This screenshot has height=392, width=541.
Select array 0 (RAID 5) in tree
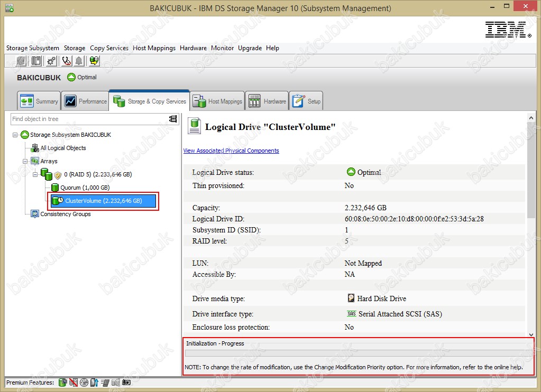coord(98,174)
